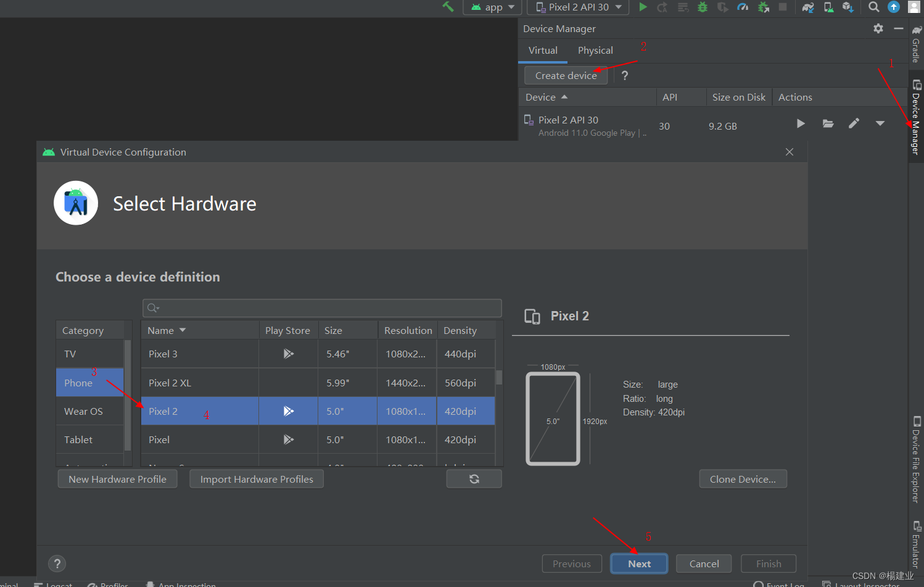Select the TV category

[x=90, y=354]
